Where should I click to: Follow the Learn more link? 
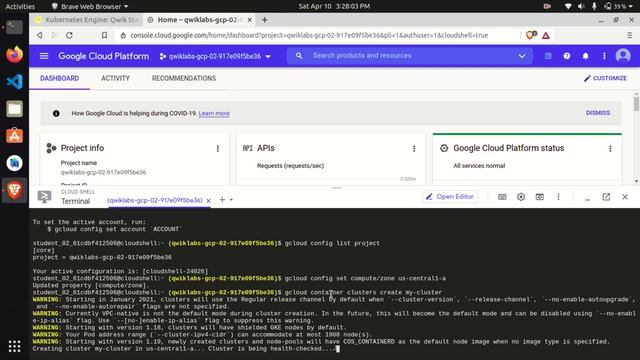(x=214, y=113)
